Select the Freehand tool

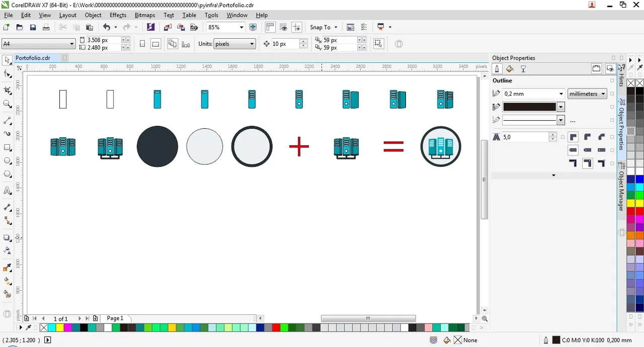(8, 121)
